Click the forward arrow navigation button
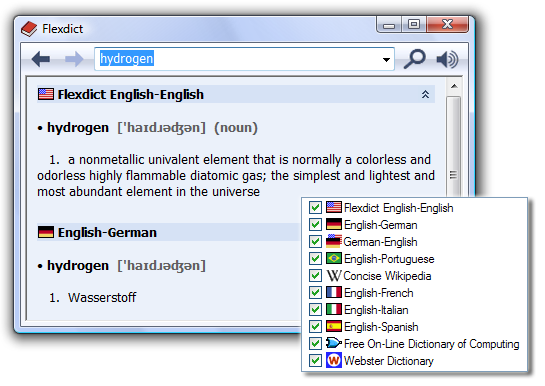The height and width of the screenshot is (386, 545). [74, 59]
